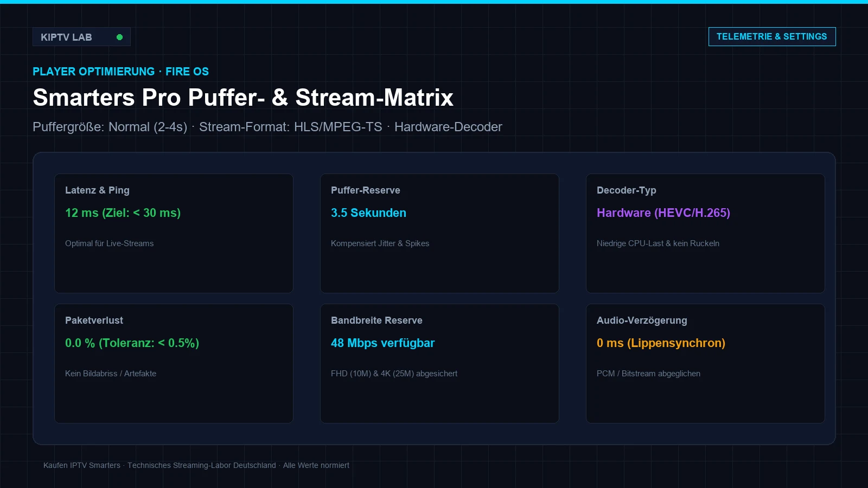Open the Puffer-Reserve card title
Screen dimensions: 868x488
pyautogui.click(x=366, y=190)
